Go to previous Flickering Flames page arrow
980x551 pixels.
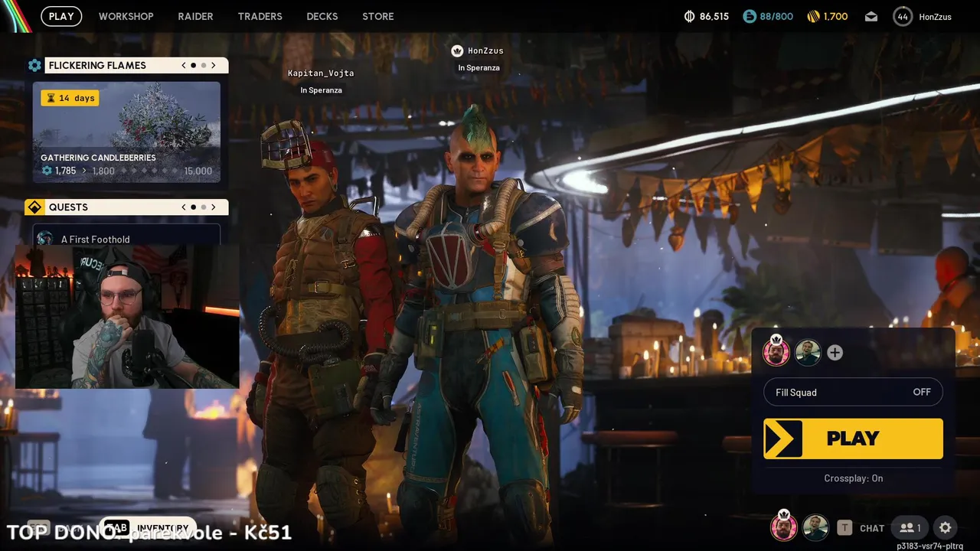pyautogui.click(x=184, y=65)
